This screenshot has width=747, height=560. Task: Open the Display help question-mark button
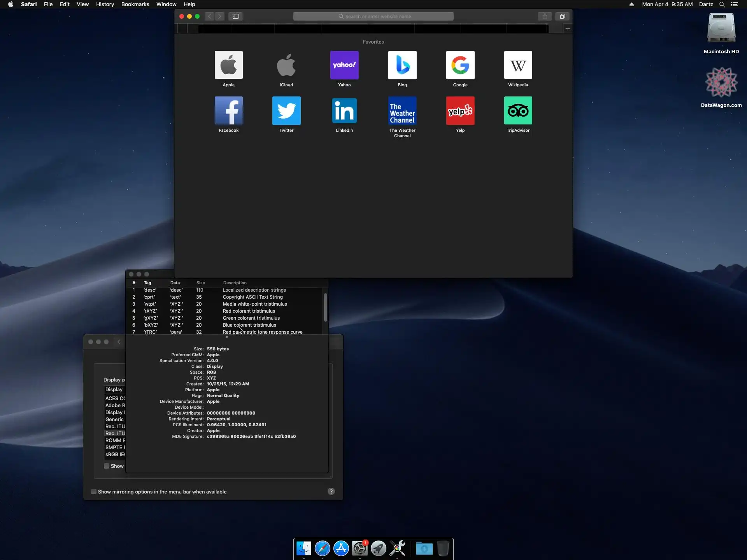[331, 491]
